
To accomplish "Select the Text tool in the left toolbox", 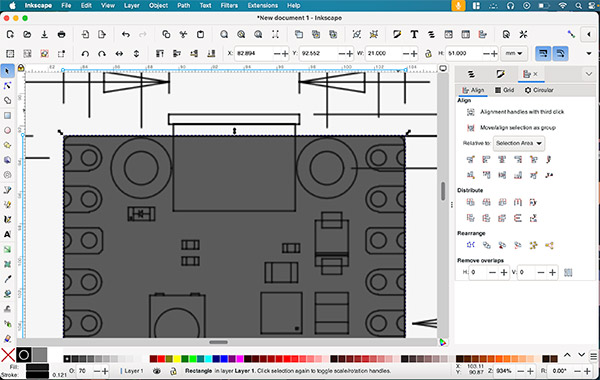I will click(x=7, y=235).
